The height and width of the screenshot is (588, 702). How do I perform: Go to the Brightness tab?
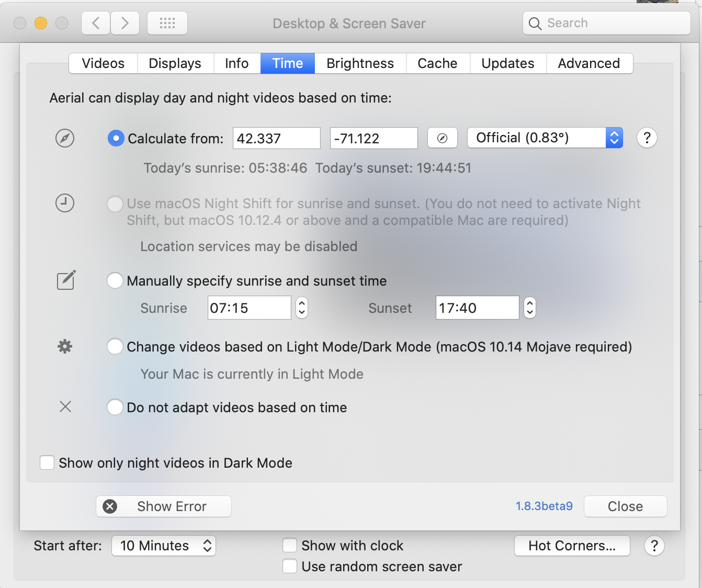pyautogui.click(x=360, y=63)
